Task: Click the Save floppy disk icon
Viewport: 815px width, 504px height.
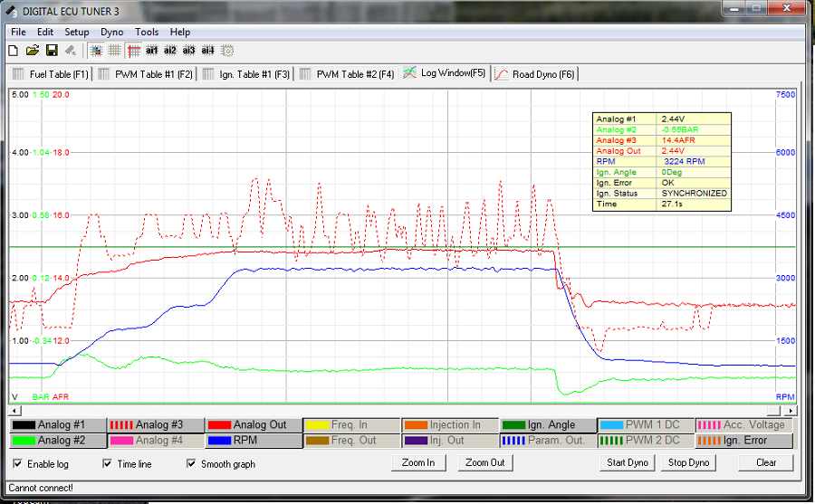Action: (x=52, y=51)
